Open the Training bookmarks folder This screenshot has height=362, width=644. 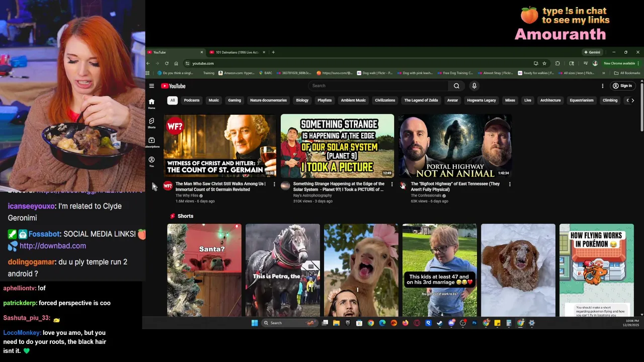point(208,73)
